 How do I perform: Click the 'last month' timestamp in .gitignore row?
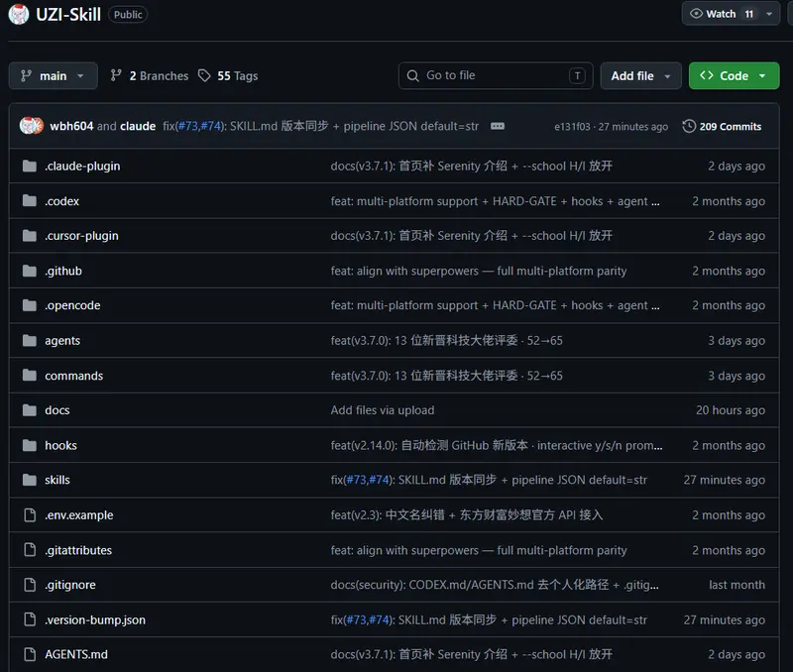(736, 585)
